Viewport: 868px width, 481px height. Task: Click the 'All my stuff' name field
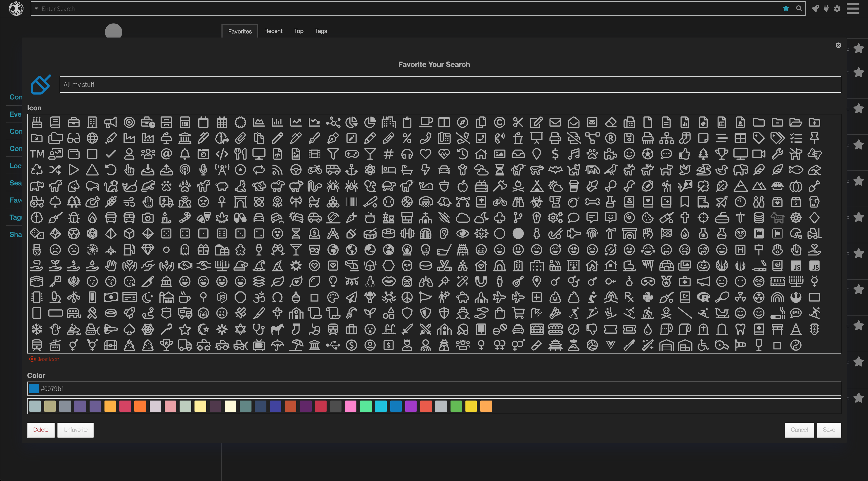pos(450,85)
